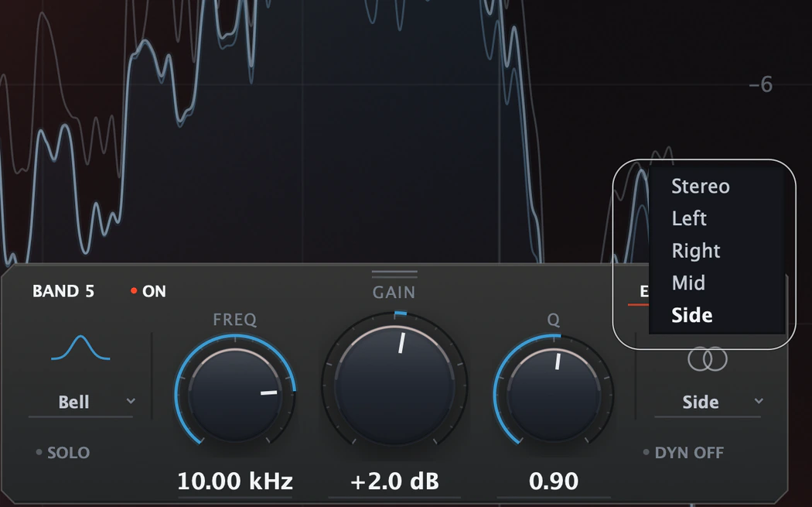Click the GAIN label
This screenshot has width=812, height=507.
tap(394, 293)
